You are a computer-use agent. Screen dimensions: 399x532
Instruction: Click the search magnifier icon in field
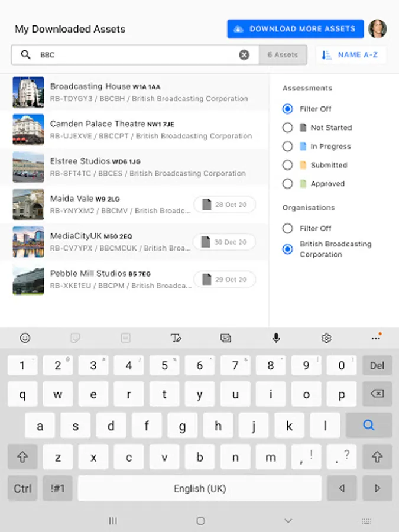pos(26,54)
